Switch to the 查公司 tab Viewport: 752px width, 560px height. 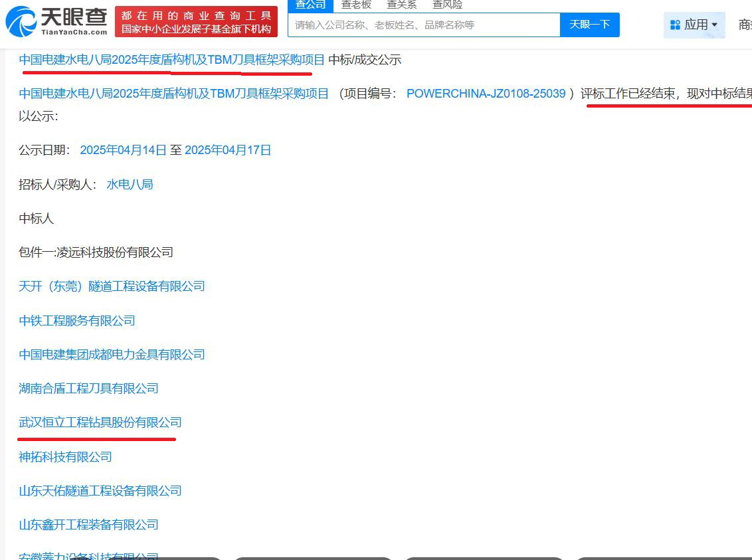tap(310, 5)
